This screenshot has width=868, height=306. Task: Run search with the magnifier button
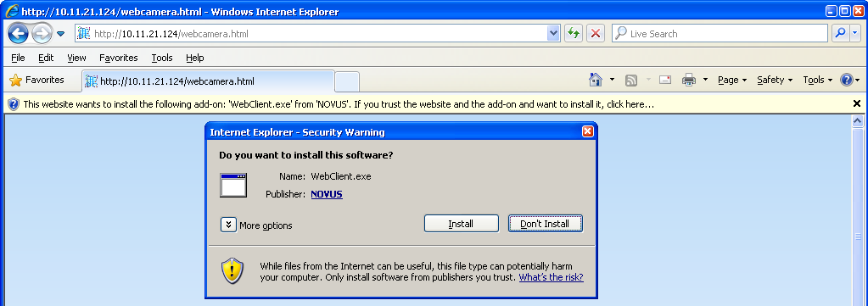click(x=840, y=34)
